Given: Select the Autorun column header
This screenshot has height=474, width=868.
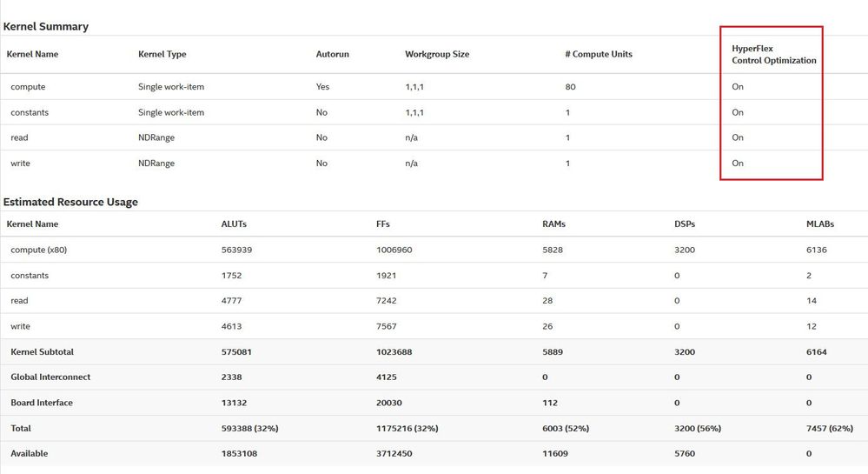Looking at the screenshot, I should point(333,55).
